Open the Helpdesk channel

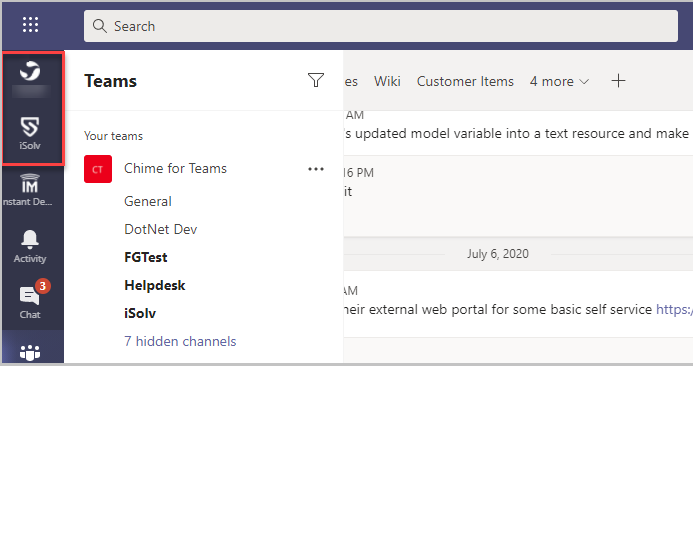[x=155, y=285]
